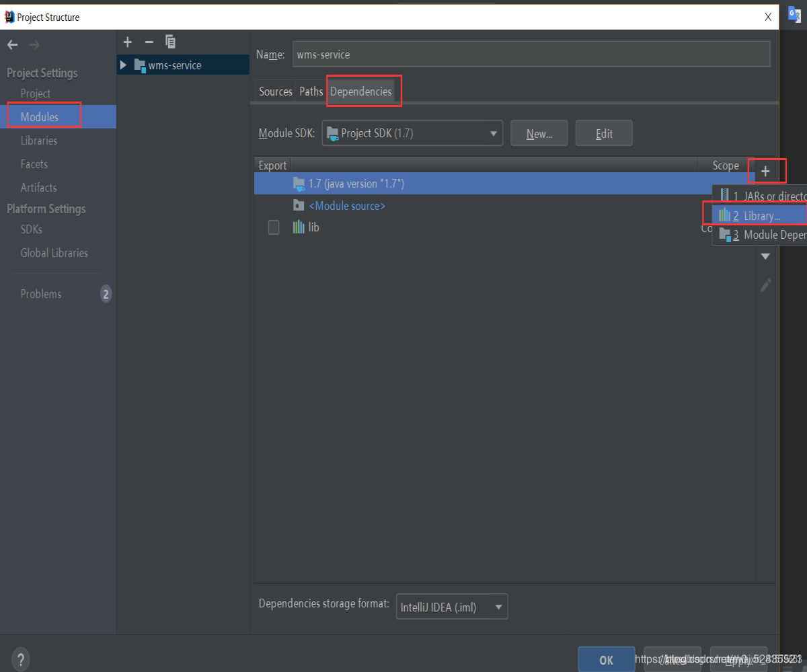Click the translate icon at top right
Screen dimensions: 807x672
click(794, 15)
